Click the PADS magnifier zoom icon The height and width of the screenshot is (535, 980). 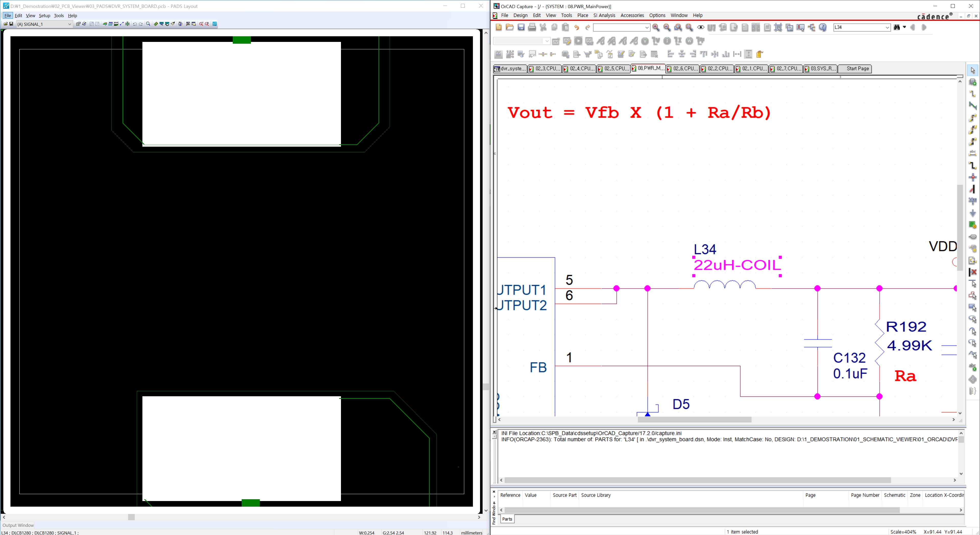[148, 24]
